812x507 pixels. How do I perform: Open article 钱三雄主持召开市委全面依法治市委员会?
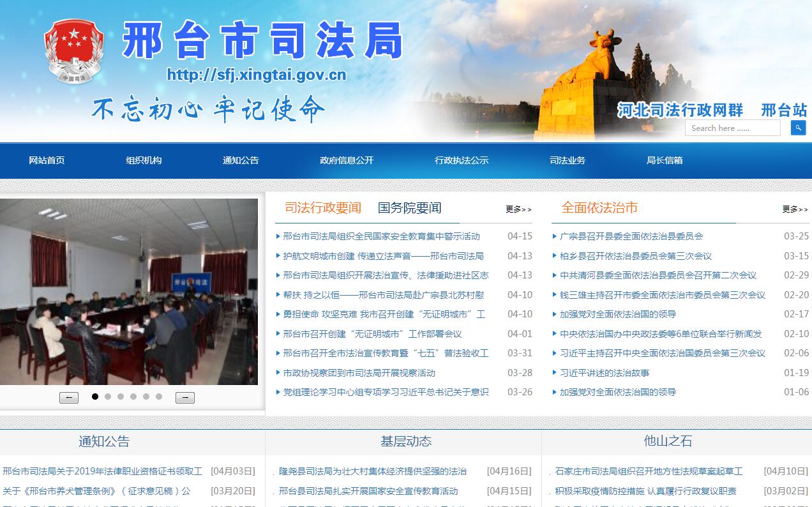[x=663, y=295]
